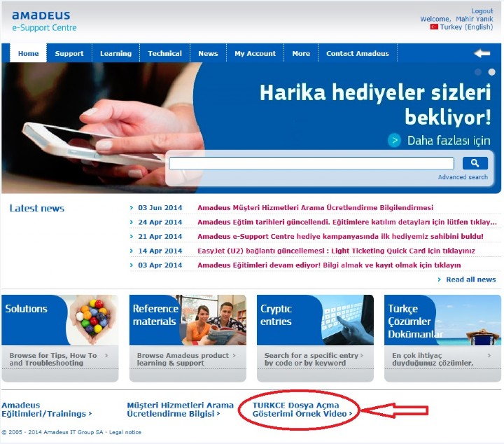Click the Read all news link

coord(471,279)
